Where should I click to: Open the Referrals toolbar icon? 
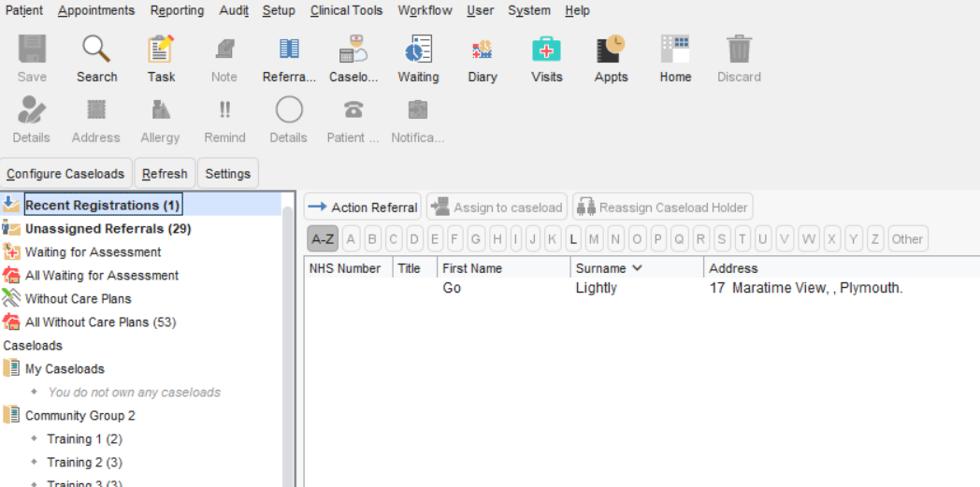click(289, 50)
